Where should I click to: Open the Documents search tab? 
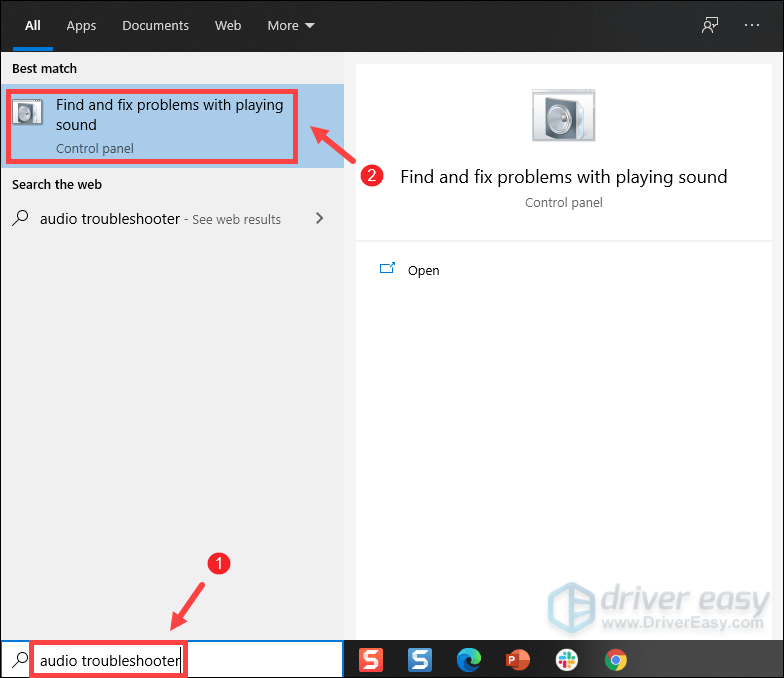pyautogui.click(x=155, y=26)
